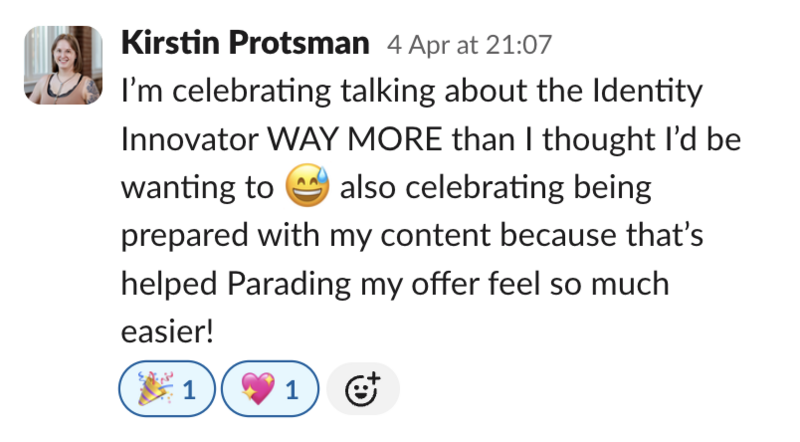The image size is (800, 442).
Task: Click the count beside the sparkling heart
Action: tap(292, 390)
